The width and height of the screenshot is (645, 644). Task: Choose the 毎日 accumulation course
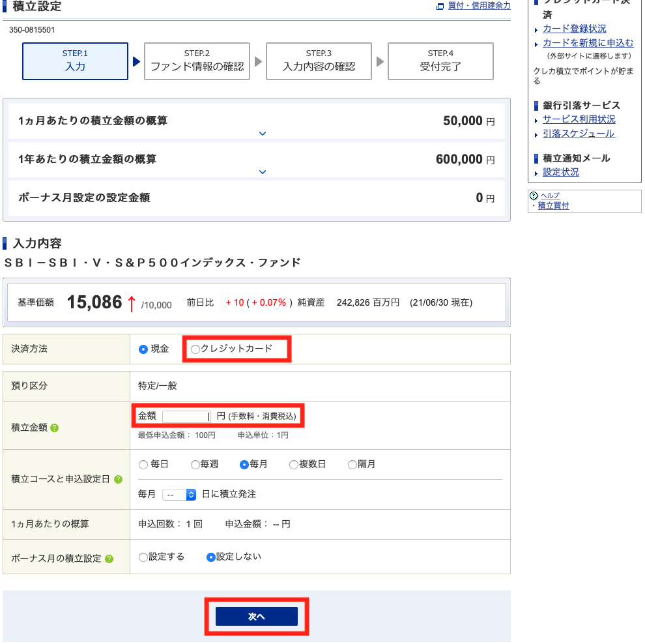tap(143, 465)
